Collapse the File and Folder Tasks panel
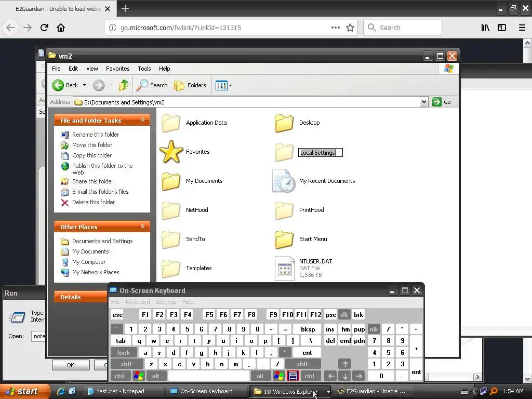The width and height of the screenshot is (532, 399). pos(142,120)
